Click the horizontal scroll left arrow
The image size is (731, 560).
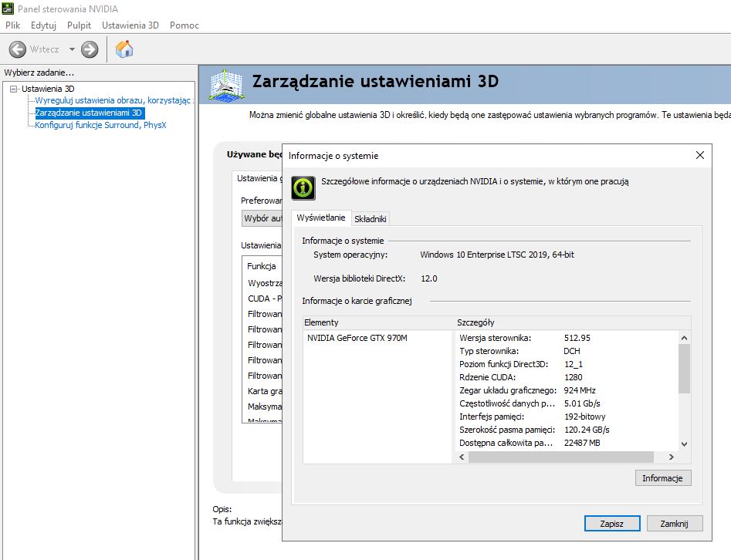(x=462, y=457)
